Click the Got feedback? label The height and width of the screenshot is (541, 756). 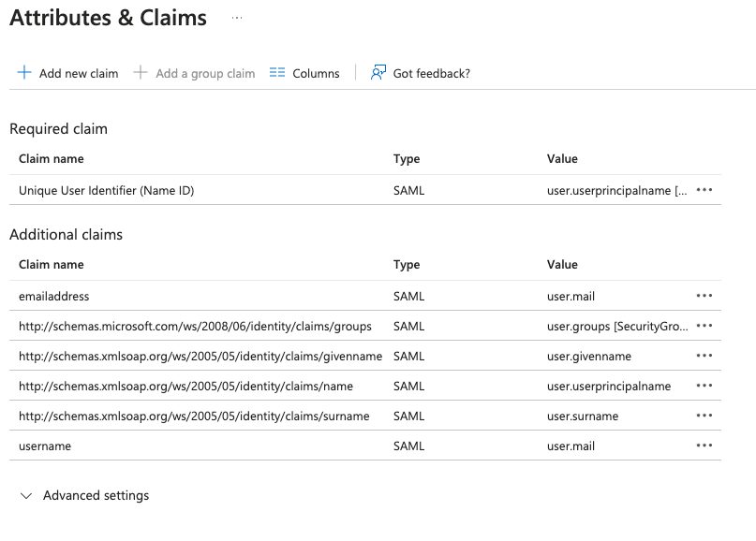coord(432,73)
